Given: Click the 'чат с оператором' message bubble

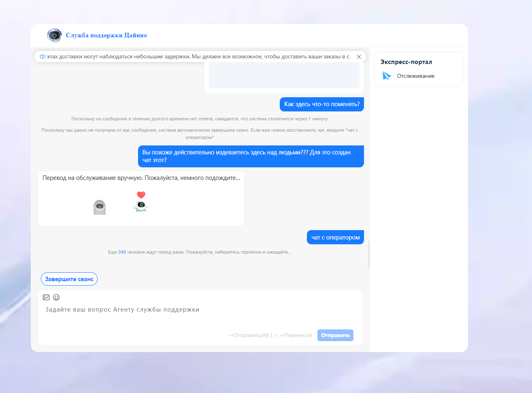Looking at the screenshot, I should tap(335, 237).
